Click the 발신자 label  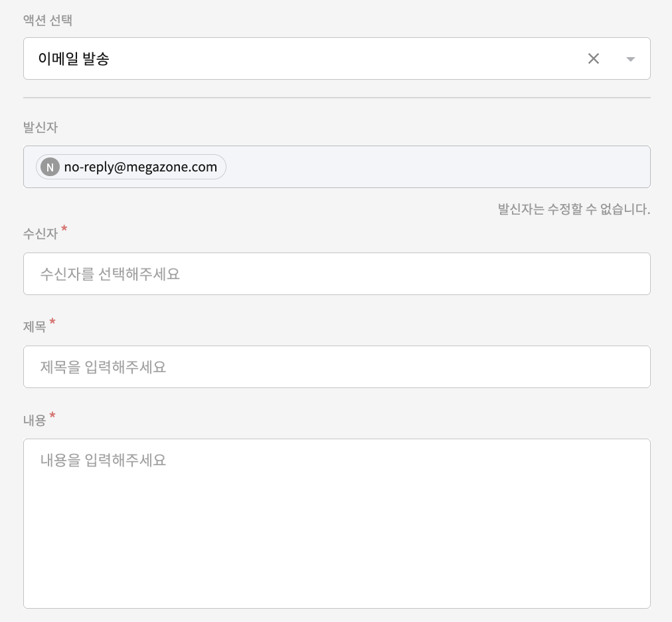(41, 128)
